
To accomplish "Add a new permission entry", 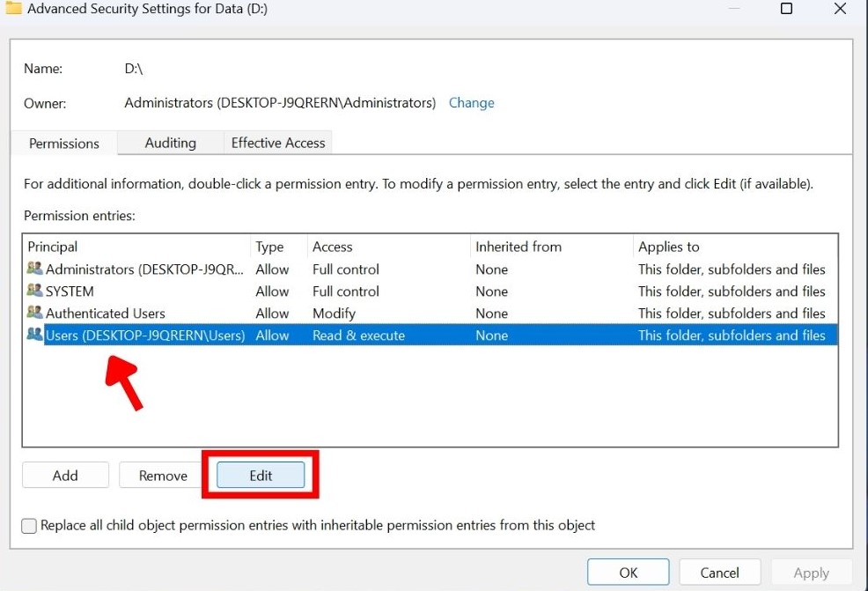I will point(65,475).
